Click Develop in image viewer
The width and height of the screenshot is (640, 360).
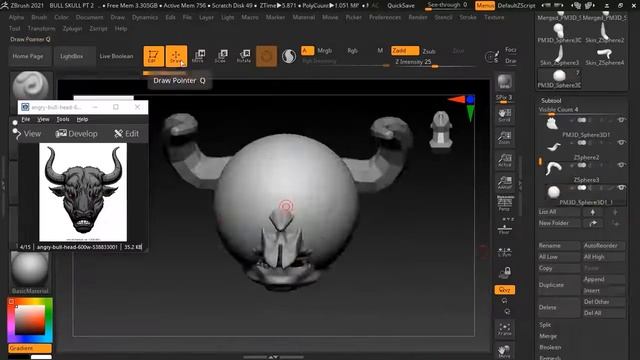tap(77, 133)
